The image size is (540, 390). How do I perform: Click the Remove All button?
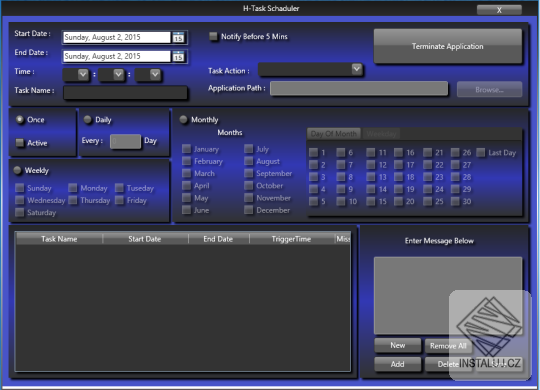point(448,346)
